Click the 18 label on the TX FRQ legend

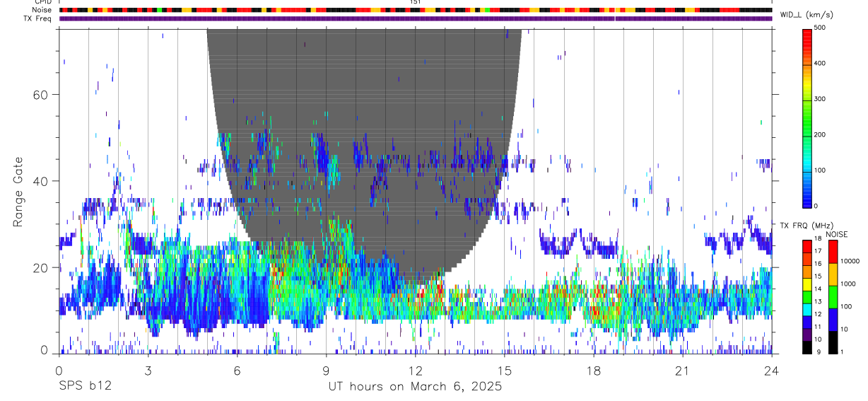[817, 239]
